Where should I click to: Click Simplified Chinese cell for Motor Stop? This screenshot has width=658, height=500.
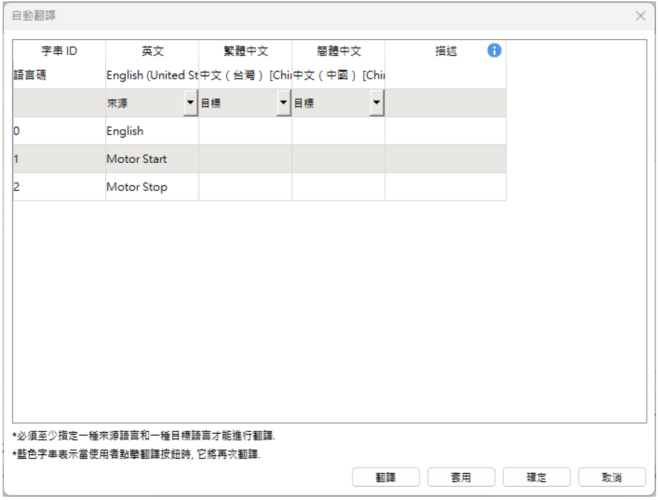click(x=338, y=186)
